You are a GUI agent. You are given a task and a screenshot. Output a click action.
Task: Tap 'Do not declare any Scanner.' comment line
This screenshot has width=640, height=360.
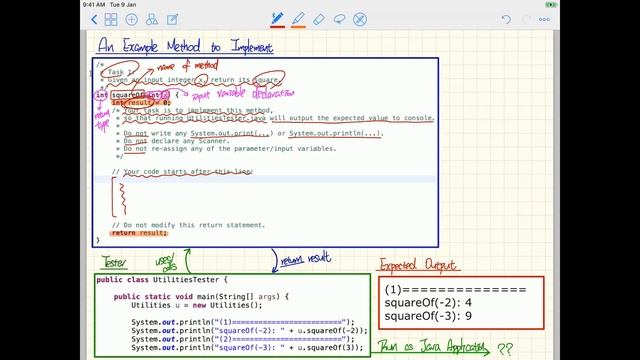pos(177,141)
